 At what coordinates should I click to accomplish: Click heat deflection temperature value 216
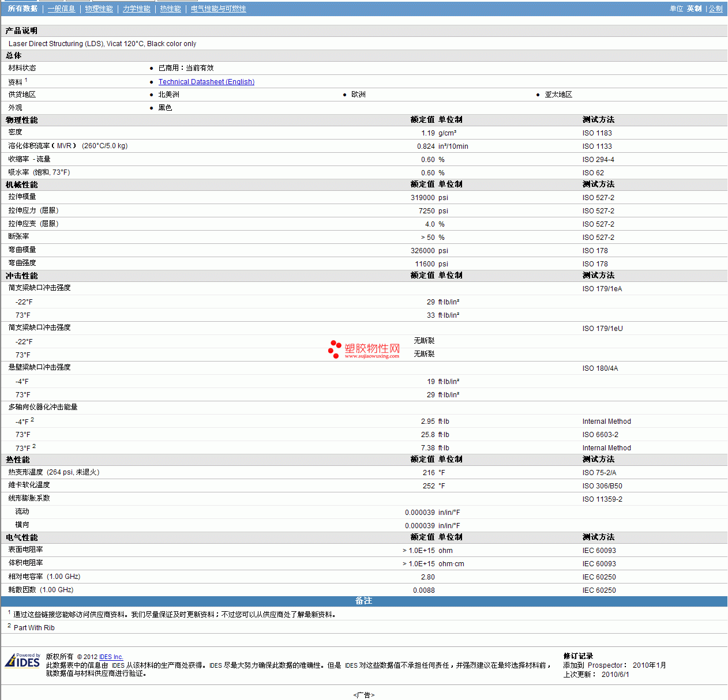[x=429, y=473]
